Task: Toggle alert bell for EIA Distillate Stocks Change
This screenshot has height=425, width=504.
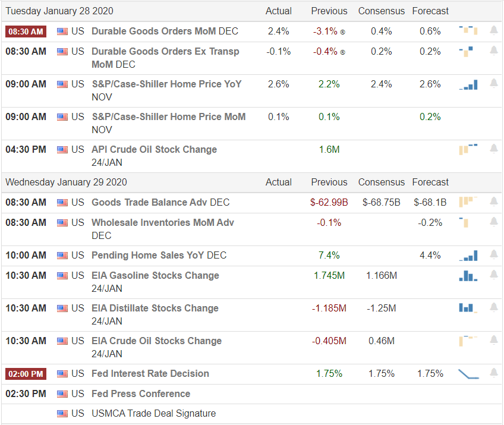Action: pos(493,308)
